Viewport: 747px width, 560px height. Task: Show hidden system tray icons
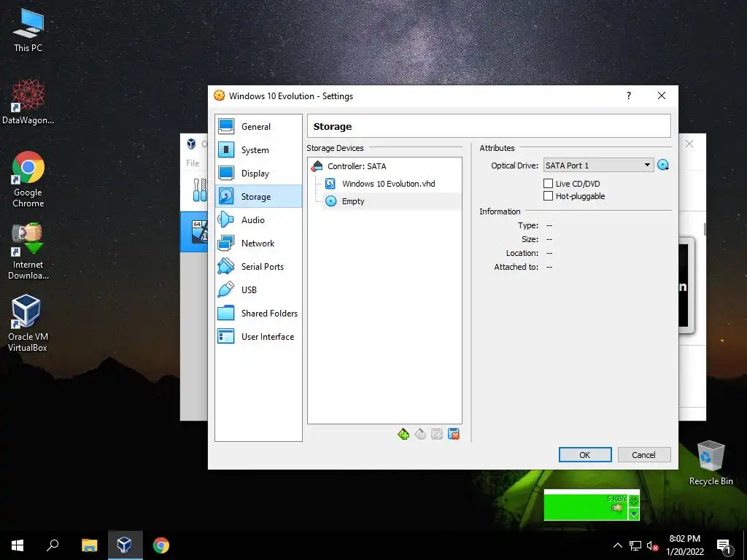click(617, 545)
